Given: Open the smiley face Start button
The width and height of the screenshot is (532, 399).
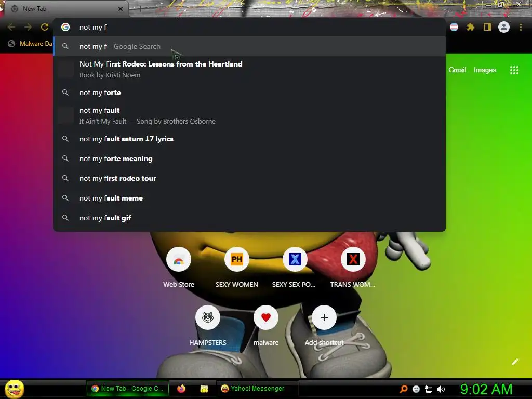Looking at the screenshot, I should (14, 389).
